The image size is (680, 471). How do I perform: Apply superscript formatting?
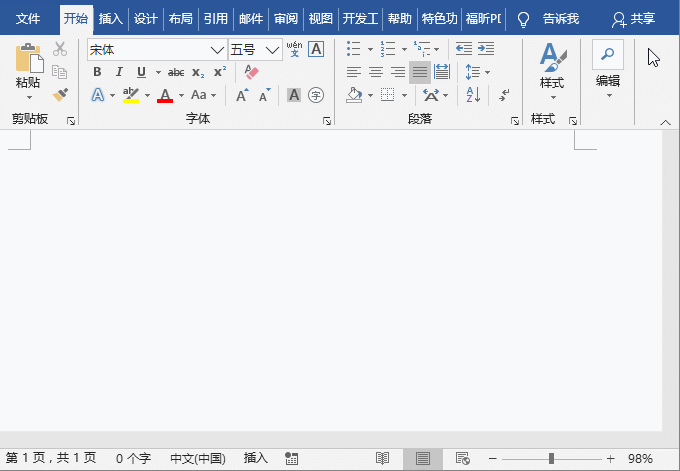[x=220, y=72]
